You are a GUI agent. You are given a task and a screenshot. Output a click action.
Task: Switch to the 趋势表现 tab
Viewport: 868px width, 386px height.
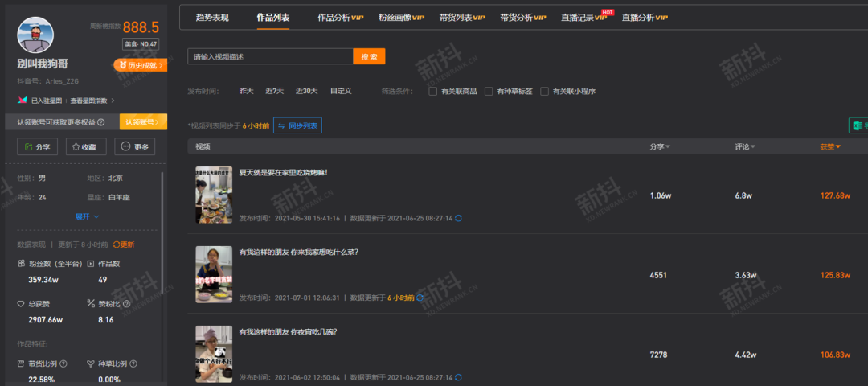pyautogui.click(x=212, y=17)
